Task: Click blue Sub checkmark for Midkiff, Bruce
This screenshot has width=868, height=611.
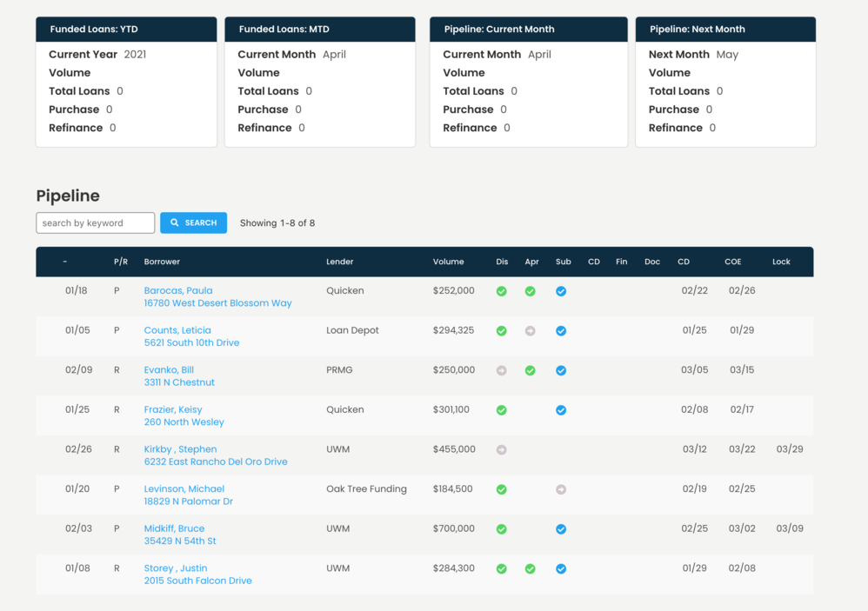Action: (561, 529)
